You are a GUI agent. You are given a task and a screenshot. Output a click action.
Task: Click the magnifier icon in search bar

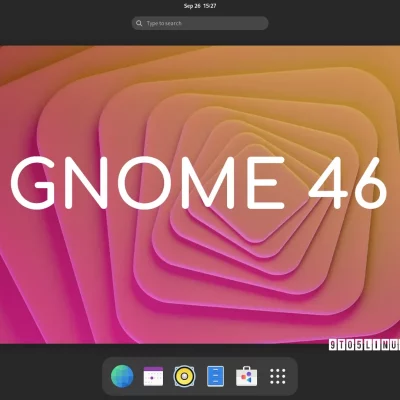click(x=139, y=23)
